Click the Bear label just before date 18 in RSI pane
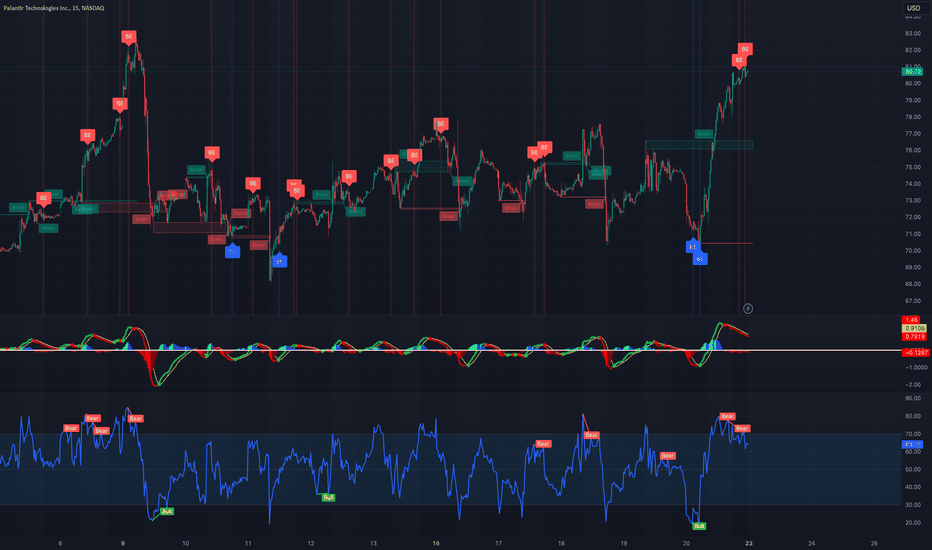Screen dimensions: 932x550 click(543, 444)
